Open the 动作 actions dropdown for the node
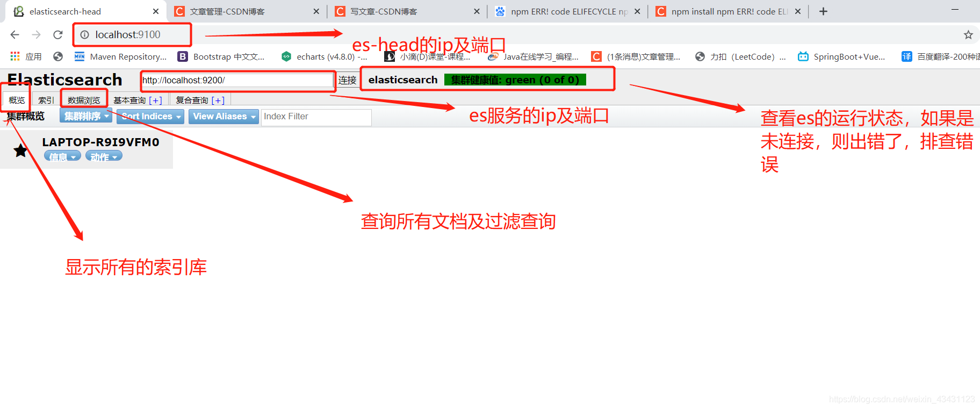 [x=104, y=156]
